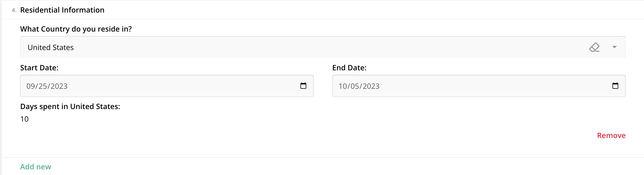
Task: Click the Start Date label
Action: coord(39,68)
